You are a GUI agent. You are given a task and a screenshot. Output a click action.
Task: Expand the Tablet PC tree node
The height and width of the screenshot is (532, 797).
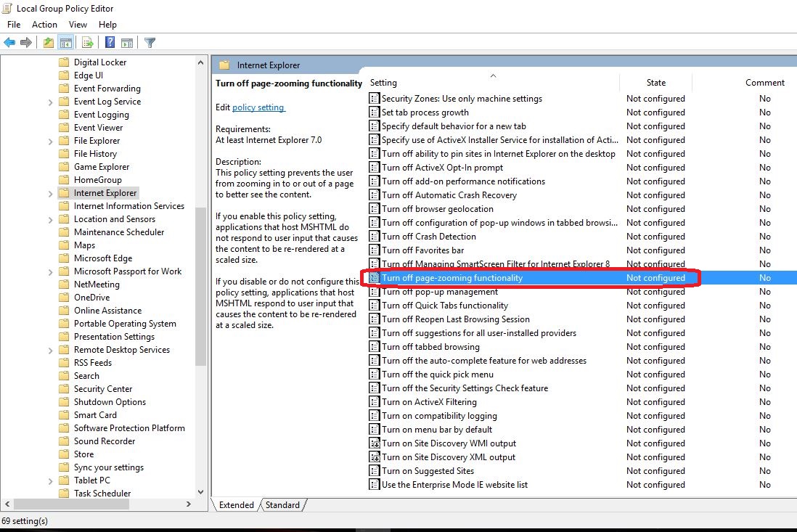pos(50,480)
